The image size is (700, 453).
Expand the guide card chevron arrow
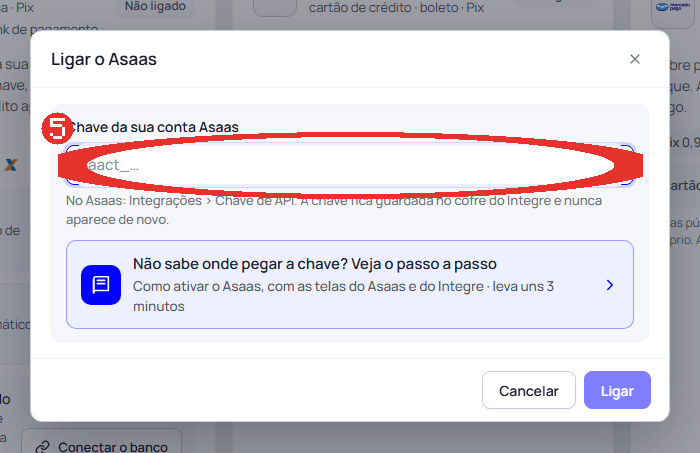tap(610, 285)
